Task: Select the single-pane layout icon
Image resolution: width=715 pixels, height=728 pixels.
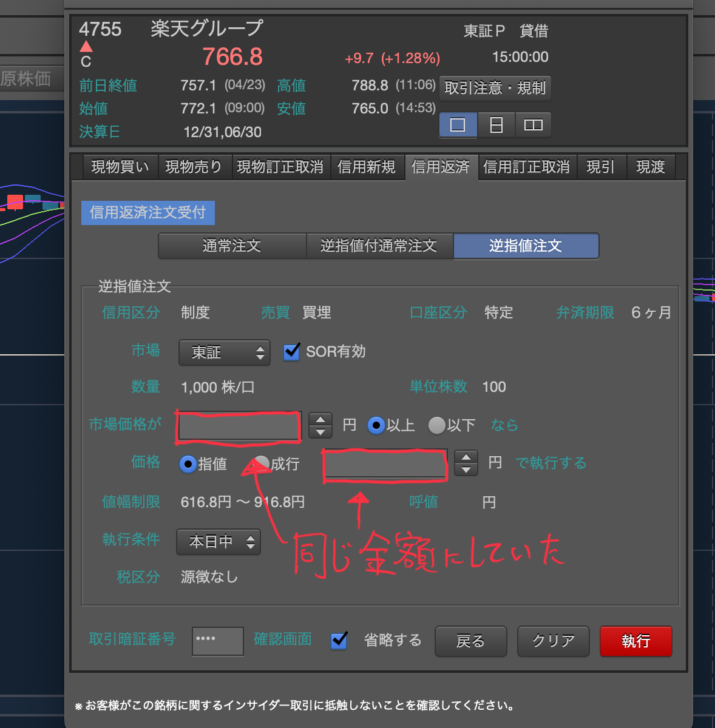Action: [x=458, y=125]
